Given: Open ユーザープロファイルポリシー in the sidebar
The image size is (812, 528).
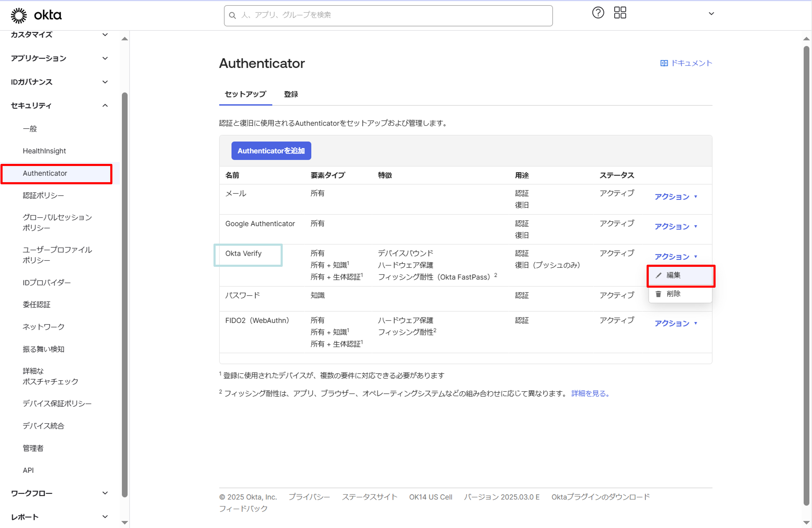Looking at the screenshot, I should [x=57, y=255].
